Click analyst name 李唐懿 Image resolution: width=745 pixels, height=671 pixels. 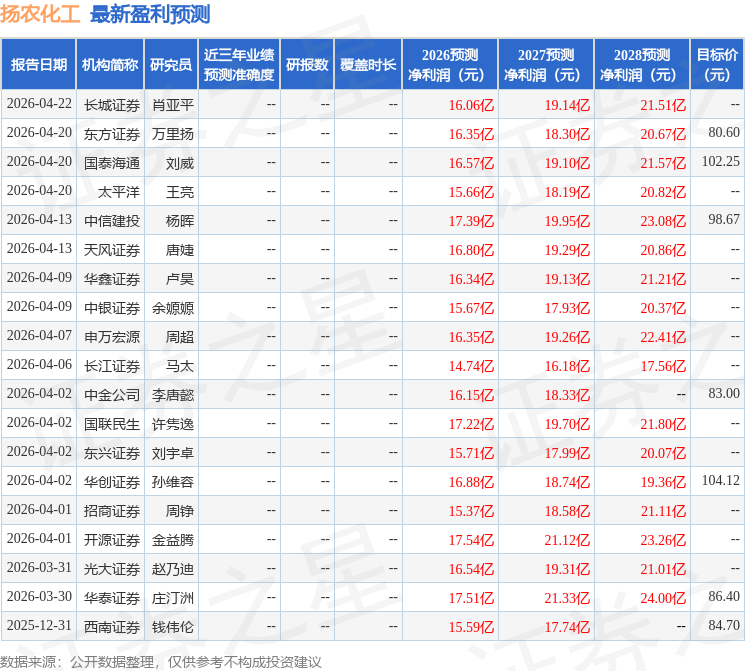click(173, 395)
